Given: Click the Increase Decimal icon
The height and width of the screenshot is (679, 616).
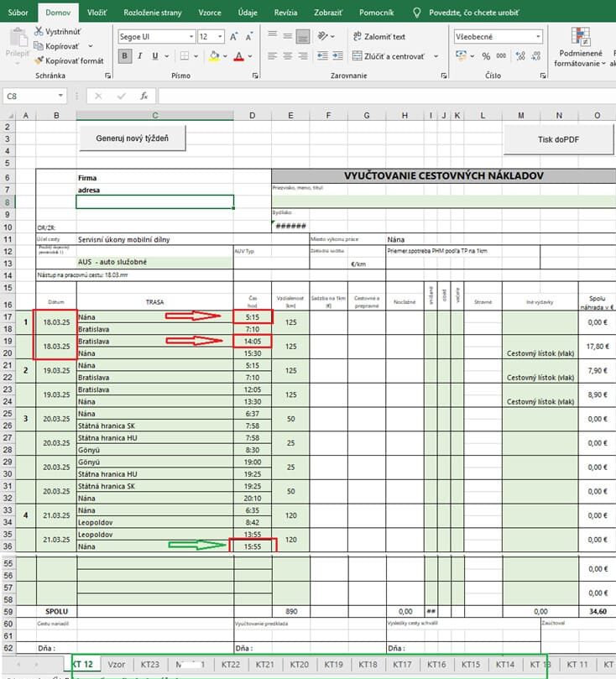Looking at the screenshot, I should tap(521, 56).
